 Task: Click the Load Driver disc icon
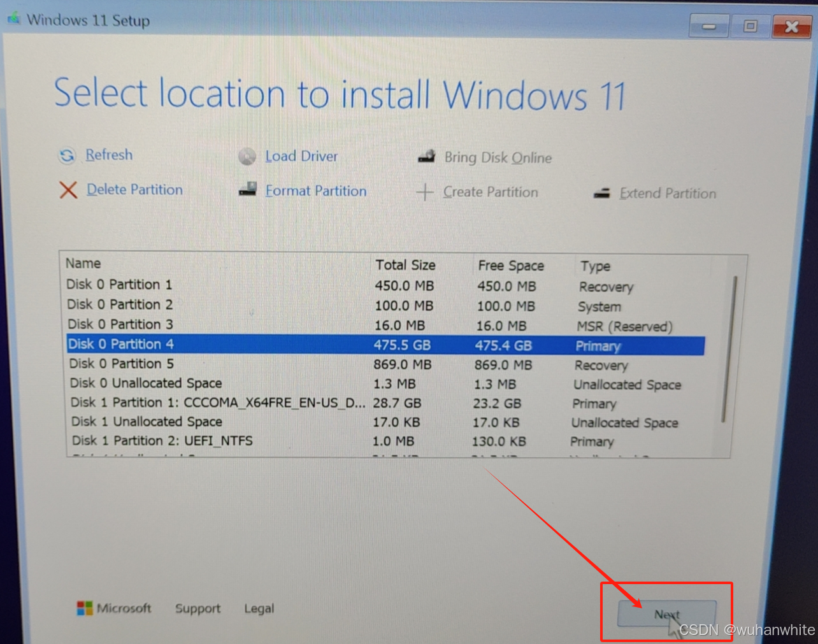click(247, 157)
